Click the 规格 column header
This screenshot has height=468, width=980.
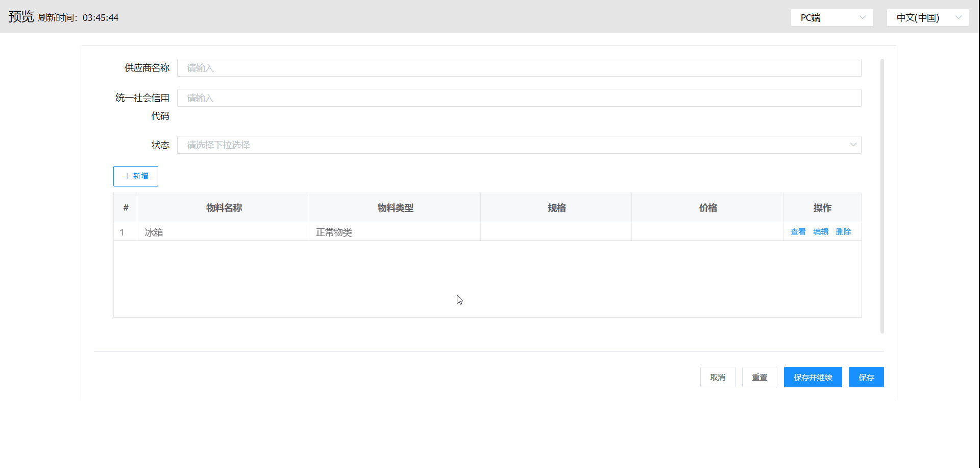coord(556,208)
